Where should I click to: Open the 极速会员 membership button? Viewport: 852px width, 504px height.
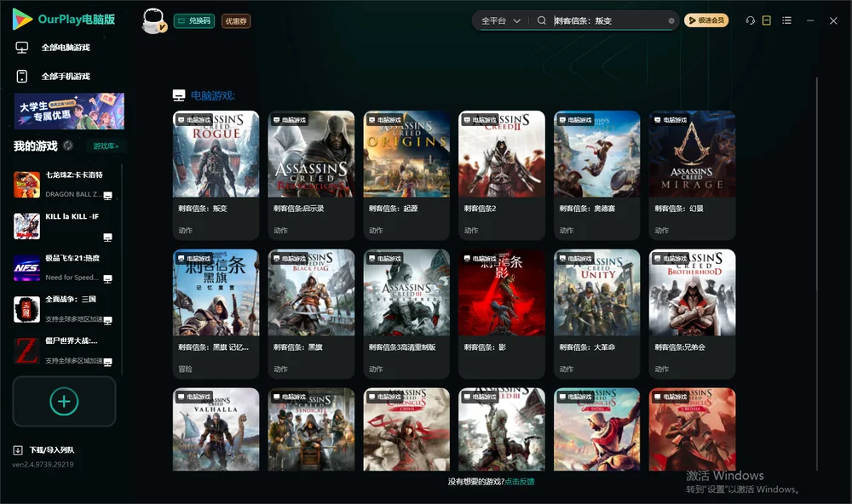[x=706, y=20]
